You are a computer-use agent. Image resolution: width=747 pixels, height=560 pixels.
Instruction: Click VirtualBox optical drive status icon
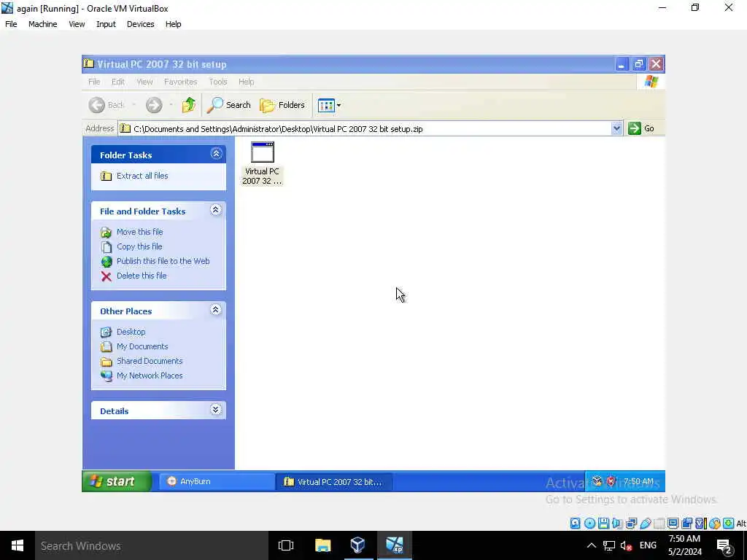(589, 524)
